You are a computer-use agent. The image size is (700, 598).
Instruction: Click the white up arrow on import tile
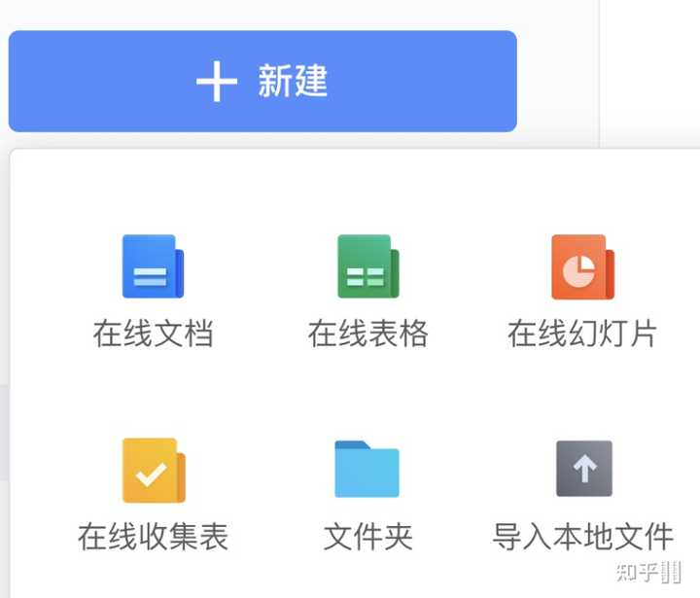pyautogui.click(x=585, y=469)
